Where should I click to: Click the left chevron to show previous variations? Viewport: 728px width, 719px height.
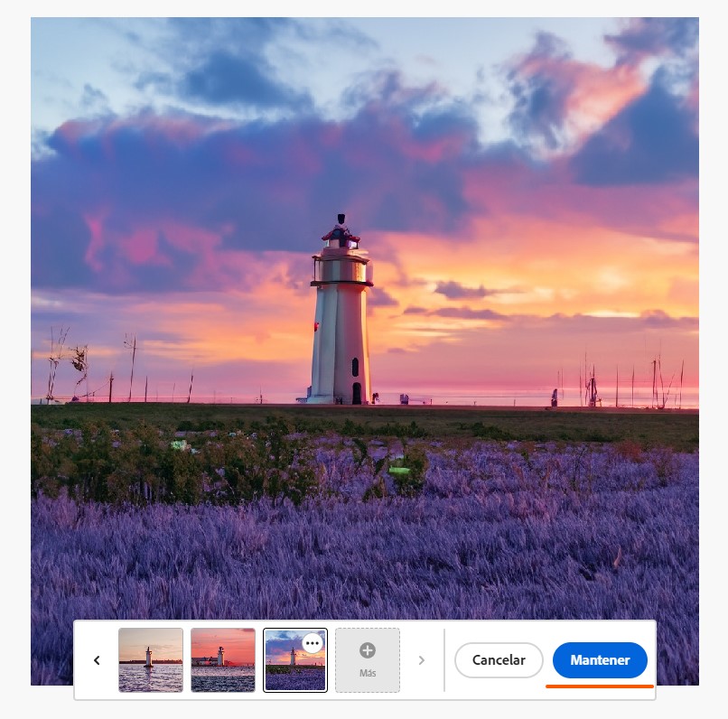[97, 660]
